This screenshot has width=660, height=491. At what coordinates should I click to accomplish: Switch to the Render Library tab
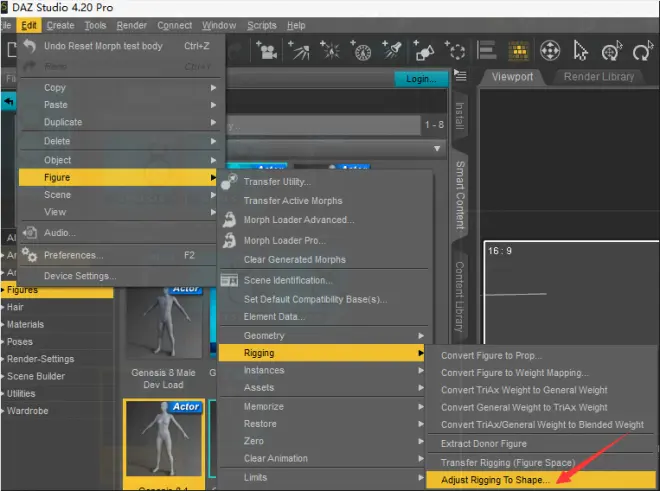(x=599, y=77)
